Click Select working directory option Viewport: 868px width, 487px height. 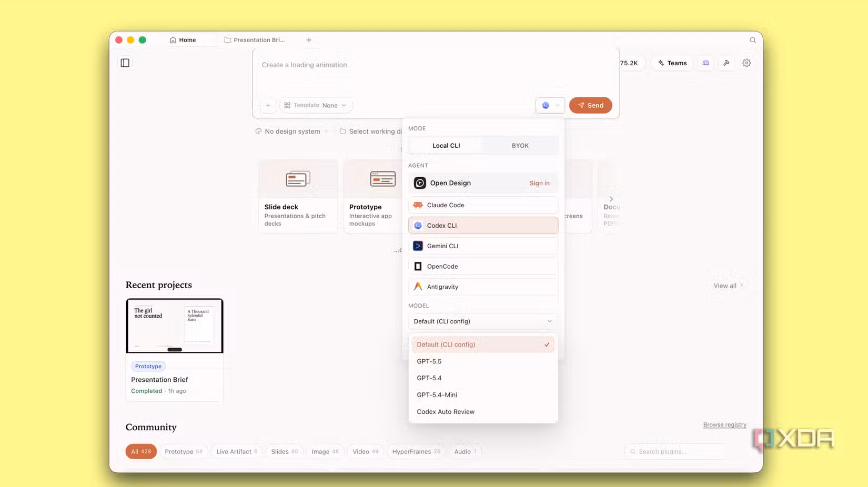coord(371,131)
